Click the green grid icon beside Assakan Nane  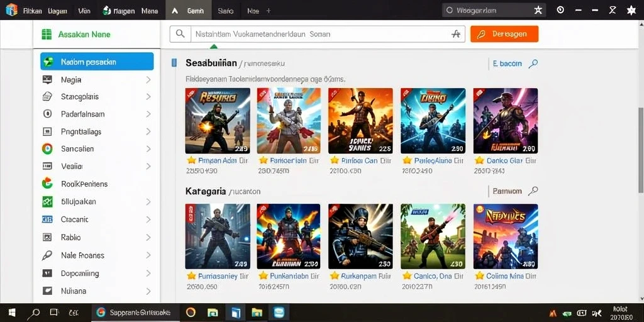coord(47,35)
